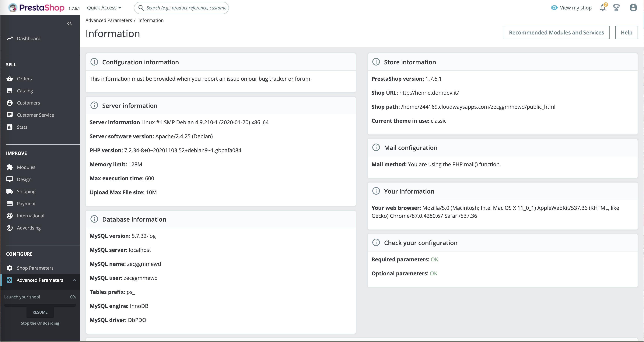Click the Required parameters OK status
Image resolution: width=644 pixels, height=342 pixels.
click(434, 259)
